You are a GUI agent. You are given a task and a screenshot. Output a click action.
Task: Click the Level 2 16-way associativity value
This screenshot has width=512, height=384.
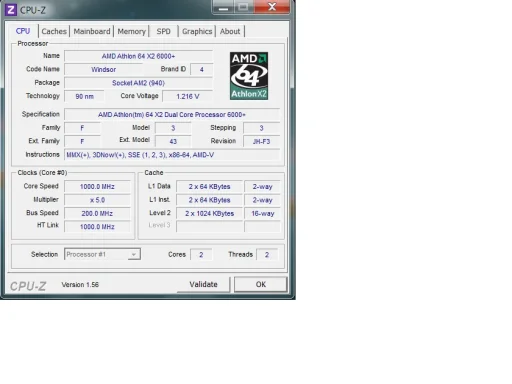pos(262,213)
